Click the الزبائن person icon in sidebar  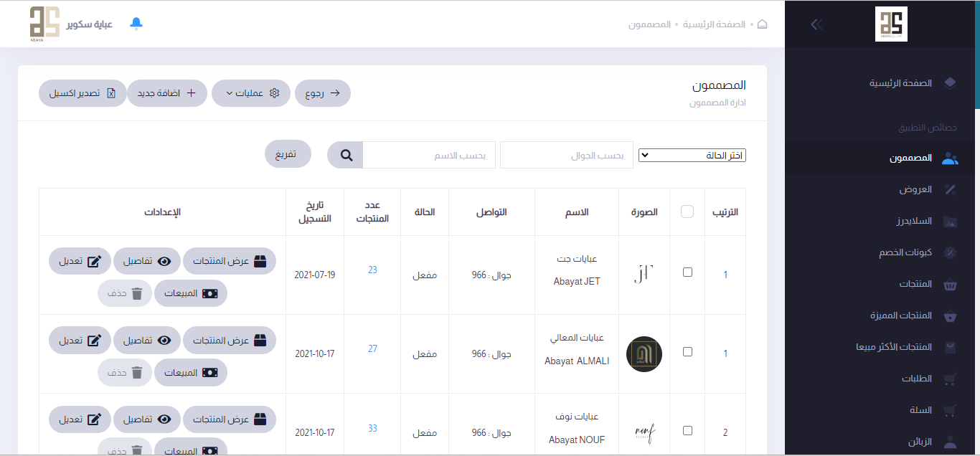[950, 442]
